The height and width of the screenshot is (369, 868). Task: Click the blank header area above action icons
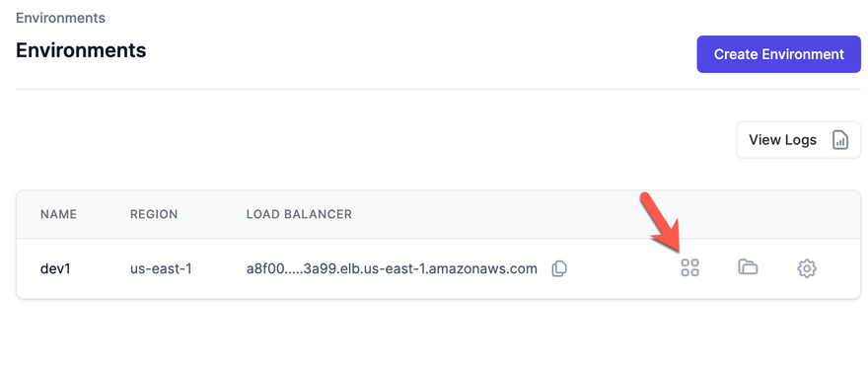(x=748, y=214)
